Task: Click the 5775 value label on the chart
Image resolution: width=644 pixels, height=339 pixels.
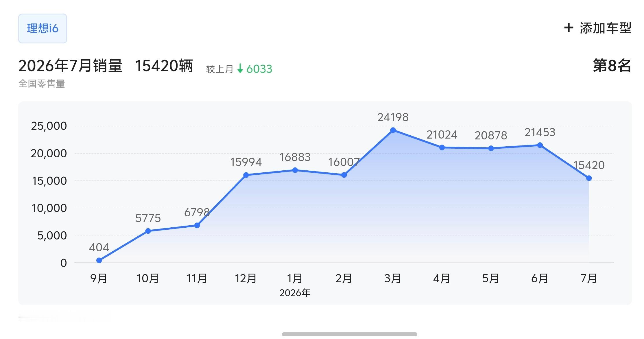Action: click(x=148, y=218)
